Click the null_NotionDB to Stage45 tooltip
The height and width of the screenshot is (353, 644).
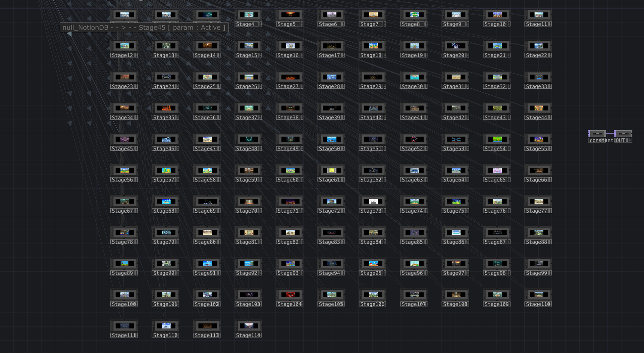pyautogui.click(x=144, y=28)
